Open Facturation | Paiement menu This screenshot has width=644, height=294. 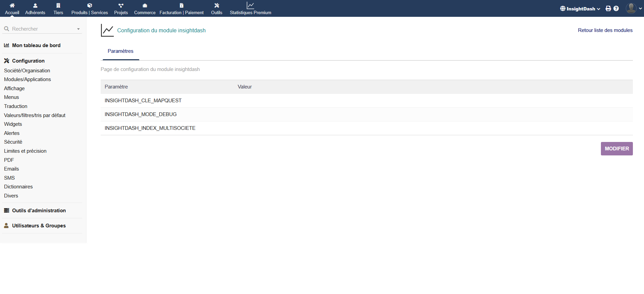click(181, 12)
